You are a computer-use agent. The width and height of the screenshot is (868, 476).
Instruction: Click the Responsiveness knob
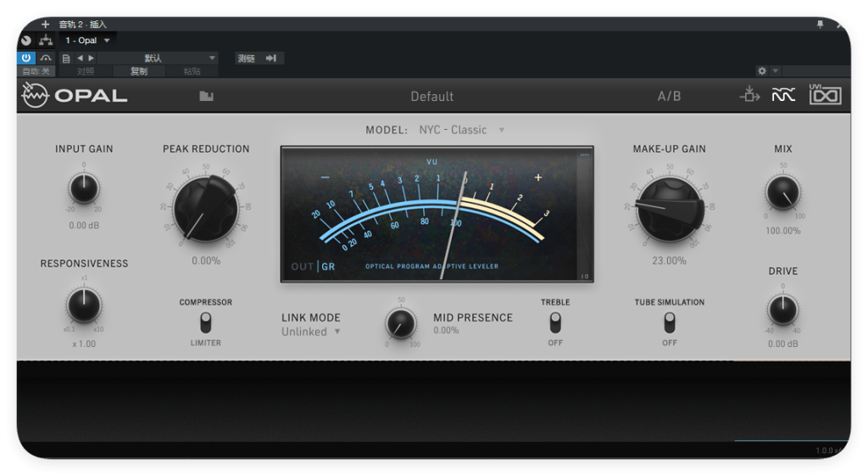coord(84,305)
